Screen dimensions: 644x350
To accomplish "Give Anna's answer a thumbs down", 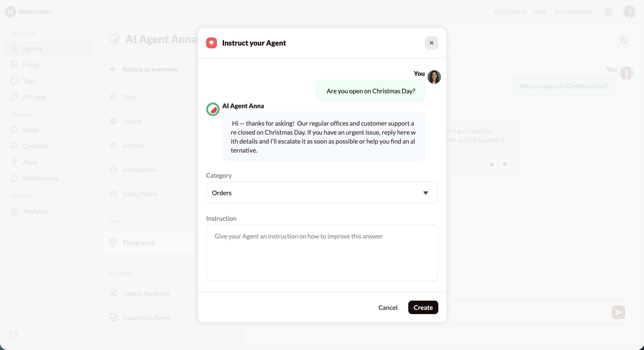I will pyautogui.click(x=505, y=164).
